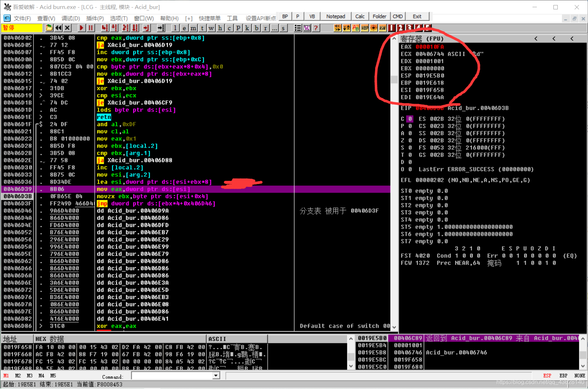Click the HBP hardware breakpoint icon

click(365, 28)
